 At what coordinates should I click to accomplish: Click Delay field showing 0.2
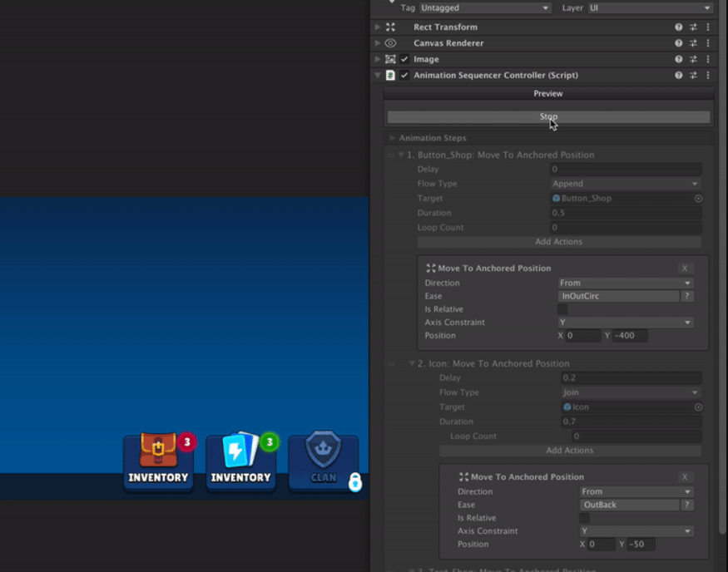pos(631,378)
